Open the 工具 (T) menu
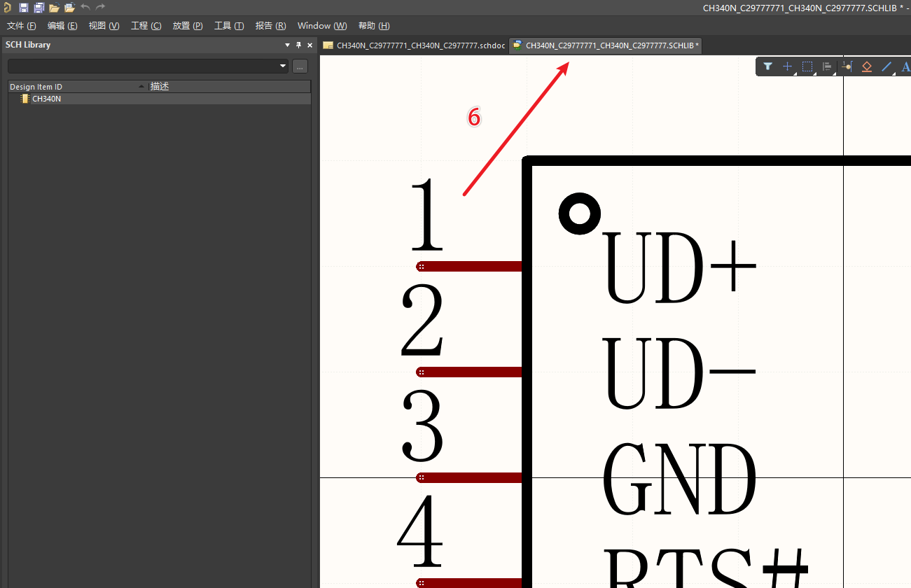The height and width of the screenshot is (588, 911). tap(229, 26)
